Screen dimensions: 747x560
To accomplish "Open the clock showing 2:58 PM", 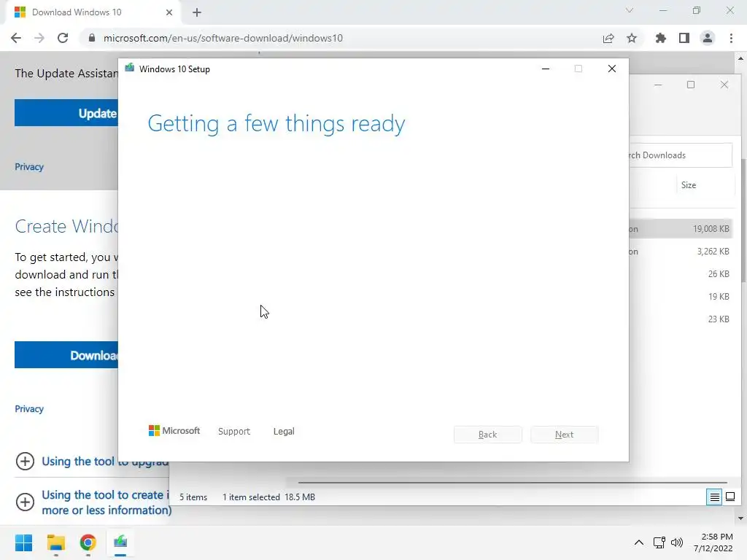I will [713, 542].
